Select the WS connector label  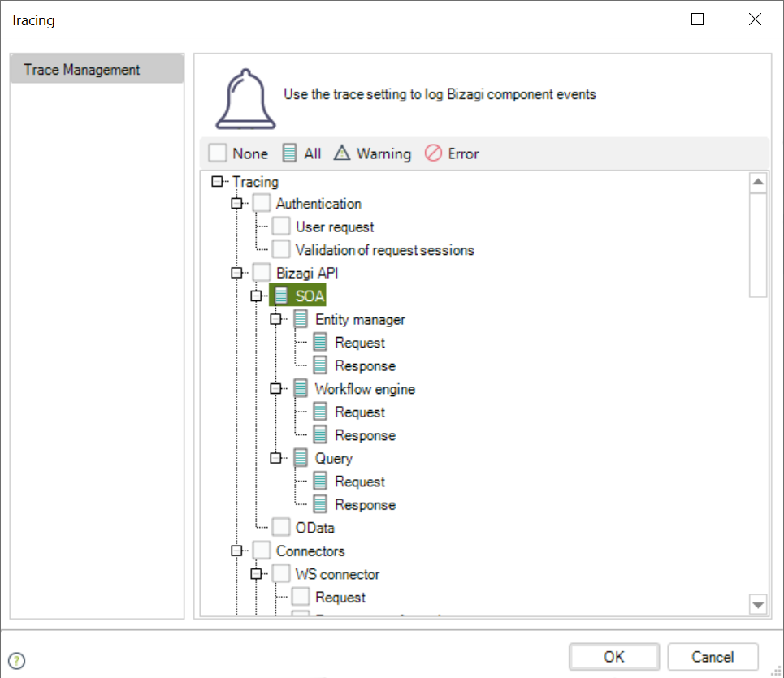pos(337,574)
